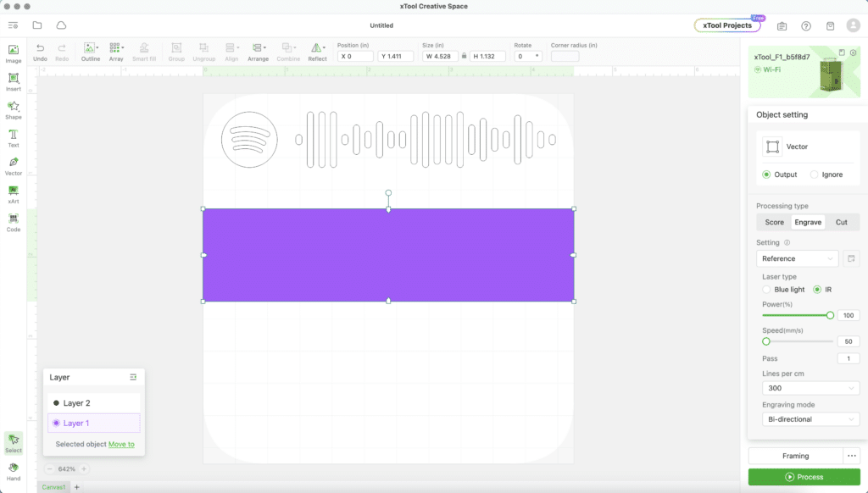Viewport: 868px width, 493px height.
Task: Click the Power slider handle
Action: pyautogui.click(x=830, y=315)
